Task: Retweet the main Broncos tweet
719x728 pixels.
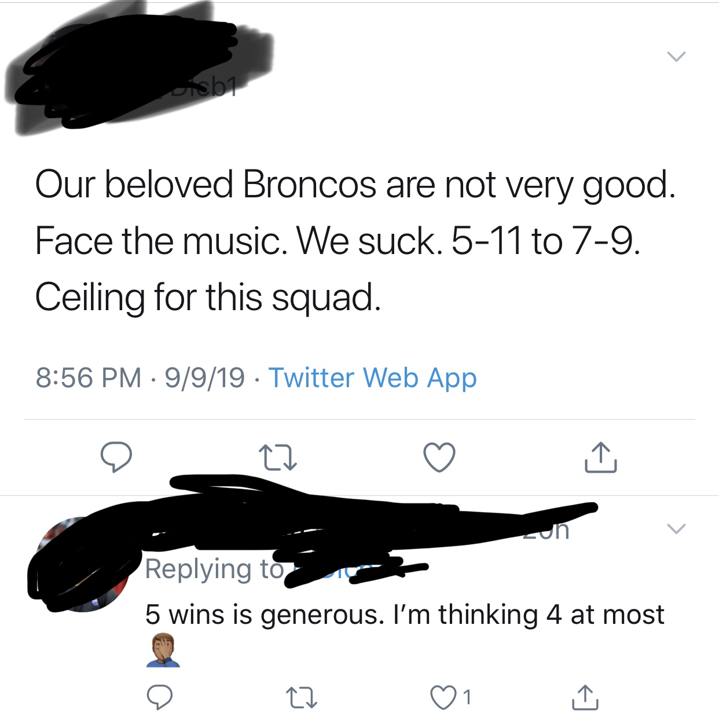Action: [x=277, y=457]
